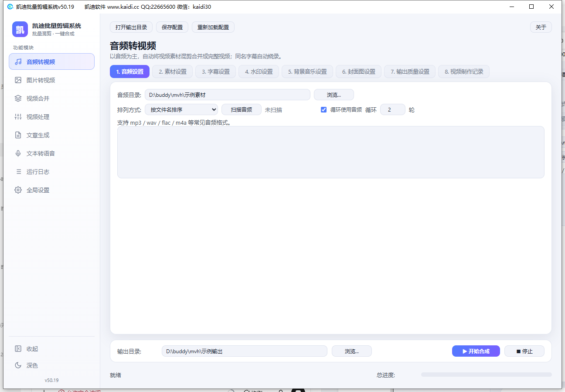Switch to the 3. 字幕设置 tab

[x=215, y=72]
